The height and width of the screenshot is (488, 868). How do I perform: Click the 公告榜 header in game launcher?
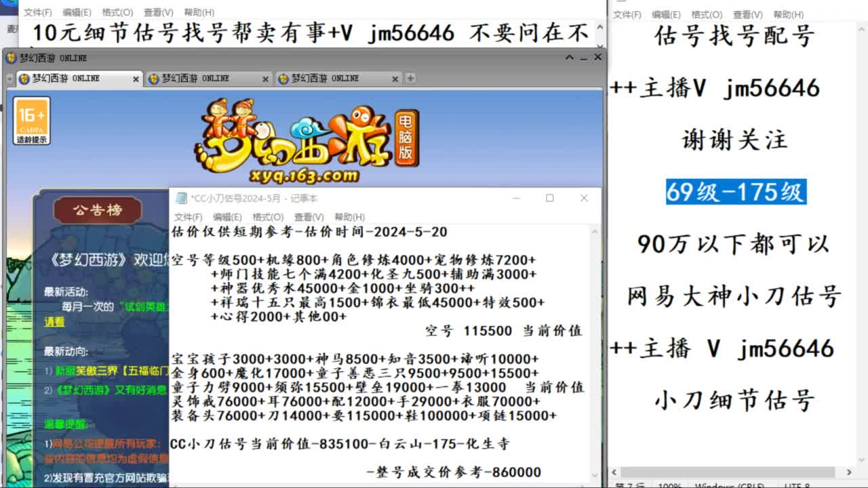(98, 210)
